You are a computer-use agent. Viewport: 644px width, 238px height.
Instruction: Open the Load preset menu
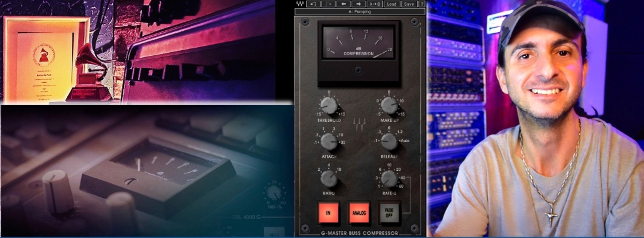pyautogui.click(x=392, y=4)
